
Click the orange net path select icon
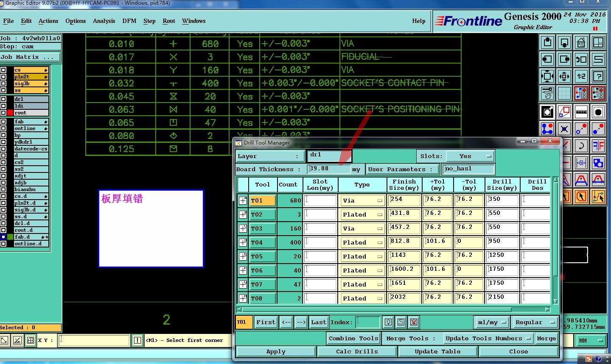point(598,196)
